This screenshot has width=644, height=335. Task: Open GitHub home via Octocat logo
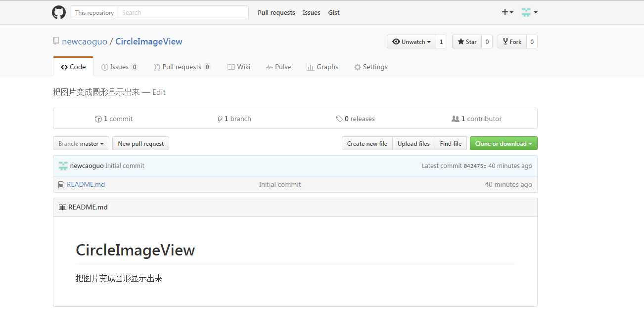pos(59,12)
